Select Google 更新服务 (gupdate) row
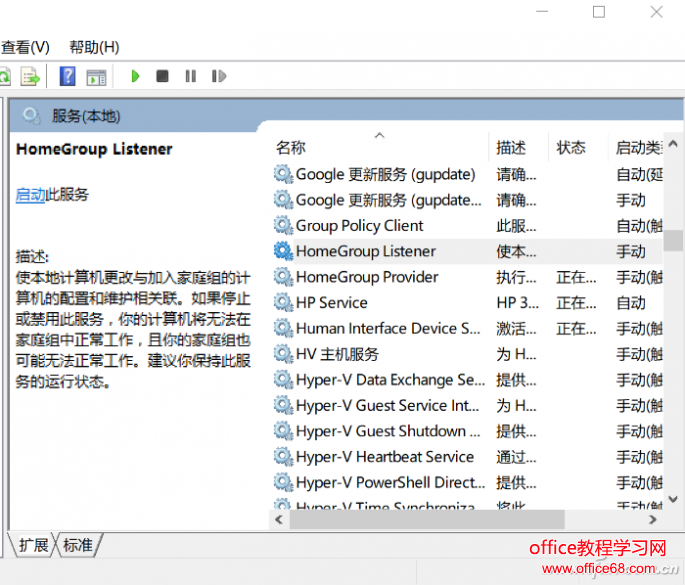 pyautogui.click(x=467, y=174)
